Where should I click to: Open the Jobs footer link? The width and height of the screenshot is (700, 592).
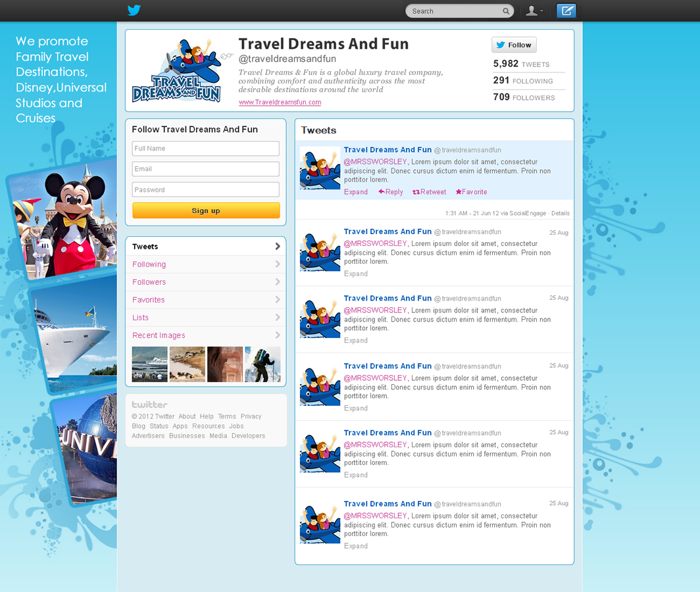pyautogui.click(x=236, y=426)
